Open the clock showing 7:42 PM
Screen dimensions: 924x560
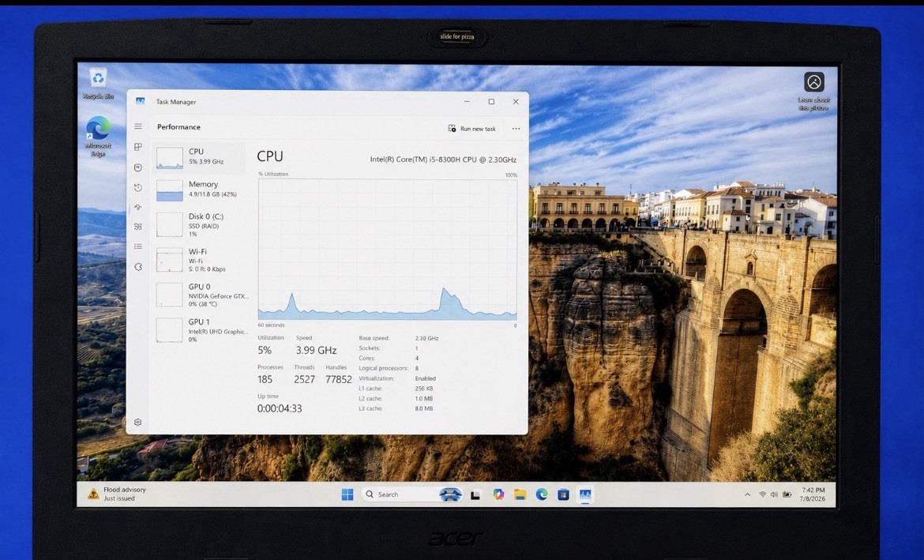(x=813, y=494)
